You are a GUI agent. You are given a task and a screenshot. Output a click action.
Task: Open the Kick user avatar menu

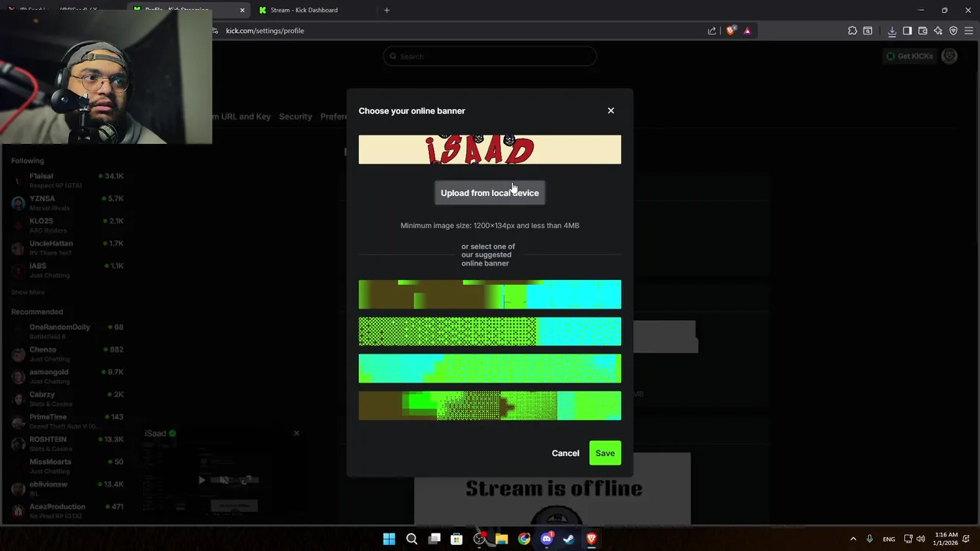pyautogui.click(x=949, y=56)
